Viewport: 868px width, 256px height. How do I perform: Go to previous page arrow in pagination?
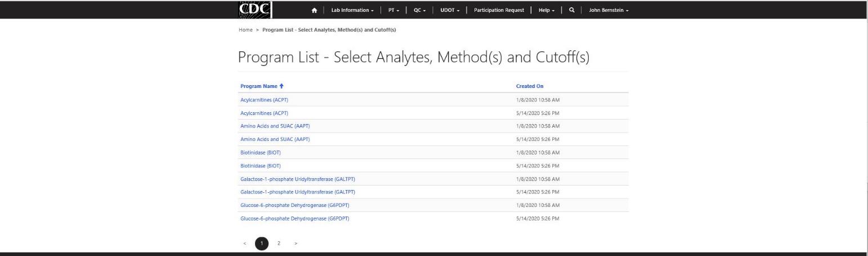245,243
